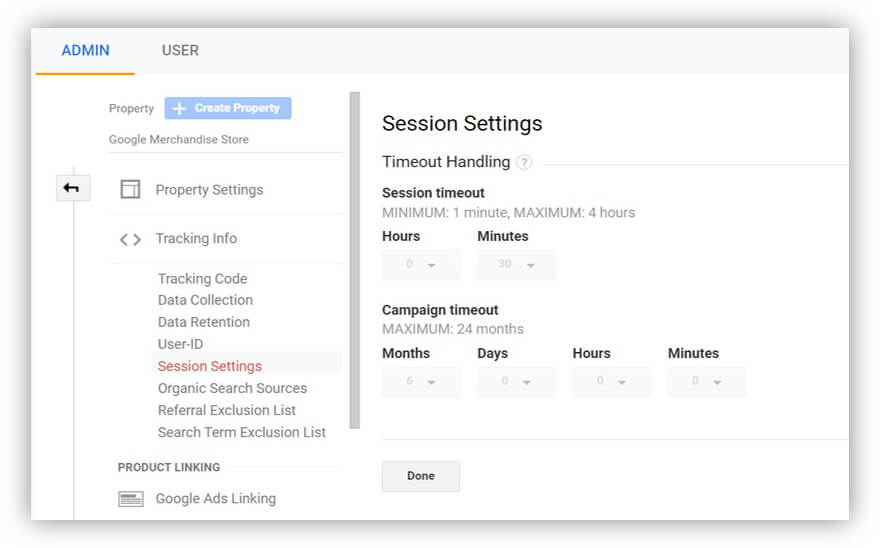Select Data Retention in the sidebar

click(204, 322)
